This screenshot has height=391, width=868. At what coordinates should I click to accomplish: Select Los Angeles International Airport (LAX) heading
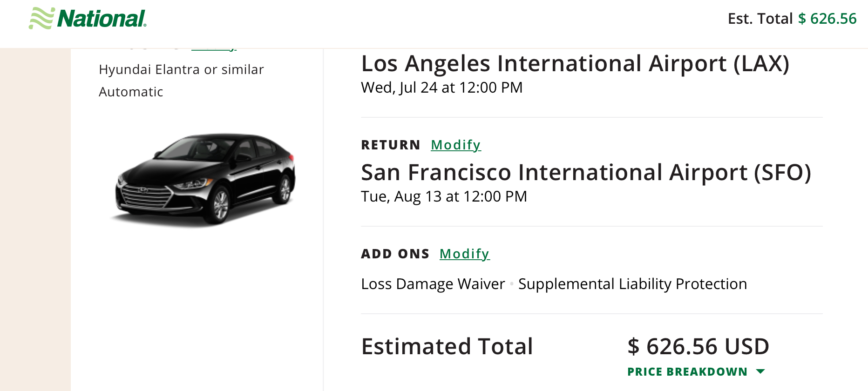pyautogui.click(x=575, y=63)
